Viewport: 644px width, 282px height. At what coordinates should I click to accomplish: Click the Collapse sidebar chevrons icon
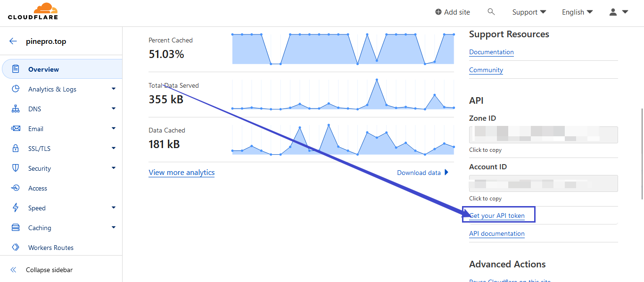click(14, 270)
